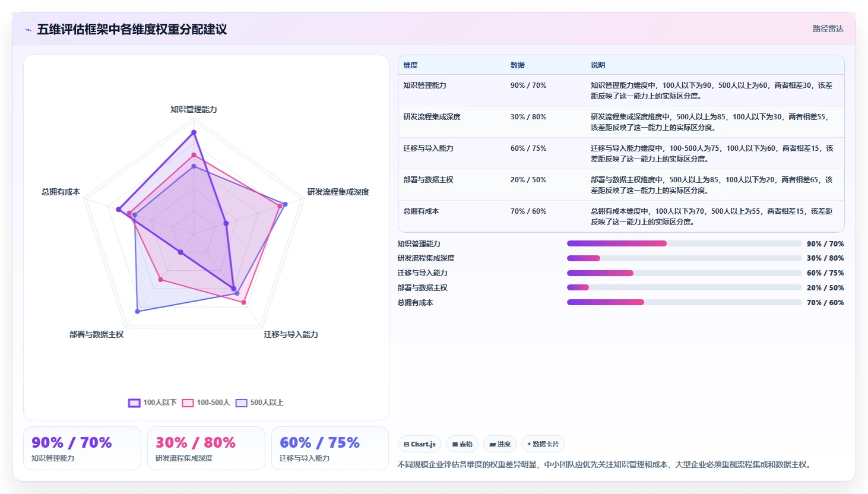Click the 知识管理能力 radar axis label
The image size is (868, 494).
pos(194,109)
